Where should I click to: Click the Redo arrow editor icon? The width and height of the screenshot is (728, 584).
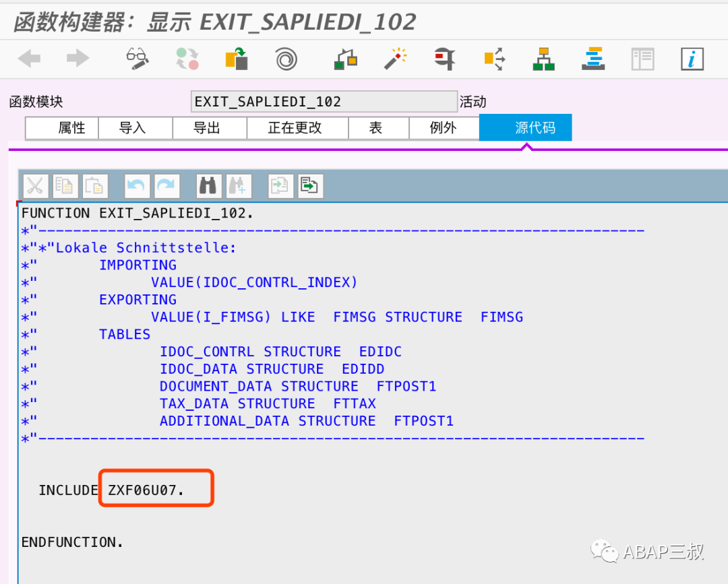point(166,187)
